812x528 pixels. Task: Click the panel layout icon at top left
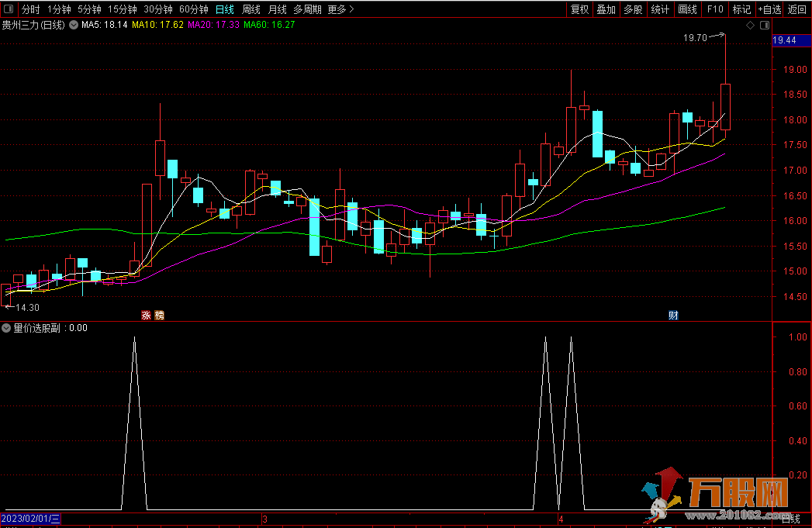[x=9, y=9]
